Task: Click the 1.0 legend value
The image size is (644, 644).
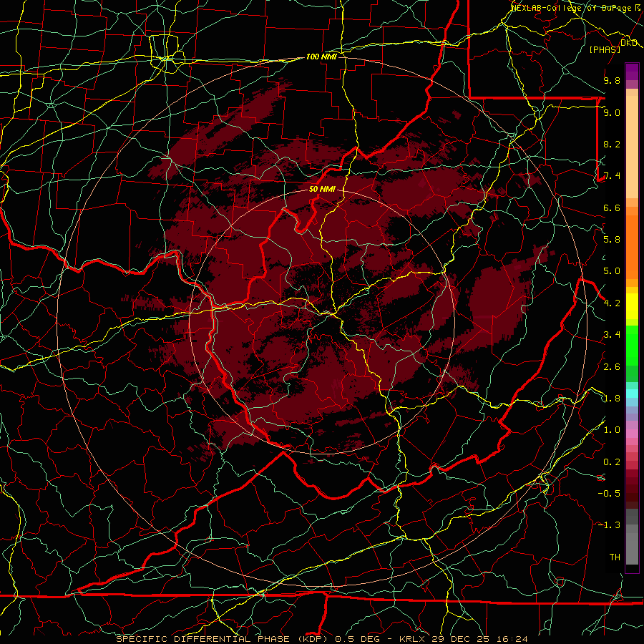Action: pos(612,430)
